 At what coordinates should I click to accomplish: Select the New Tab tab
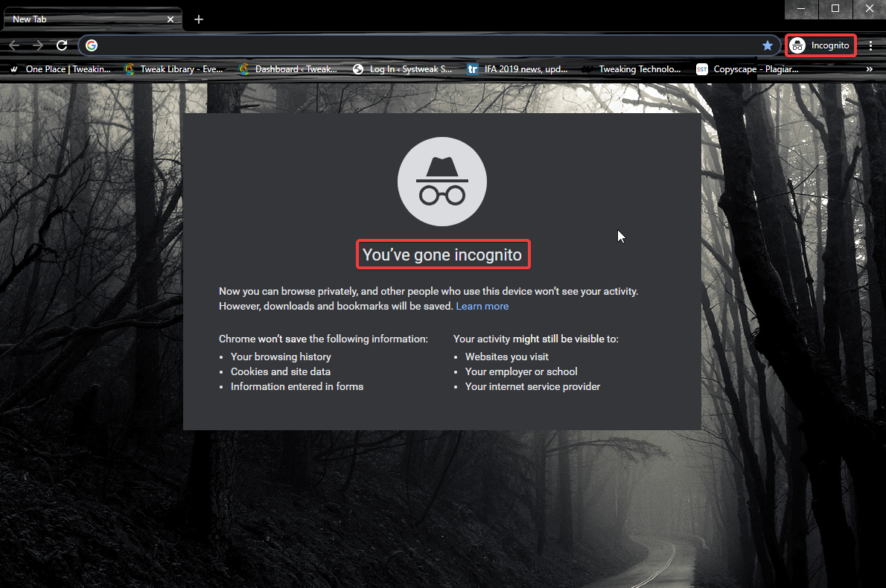(x=82, y=19)
